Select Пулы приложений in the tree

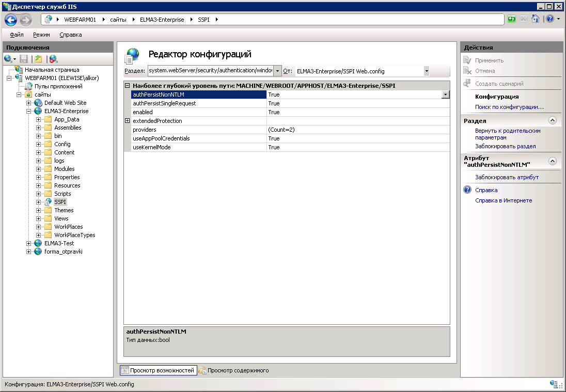(58, 86)
